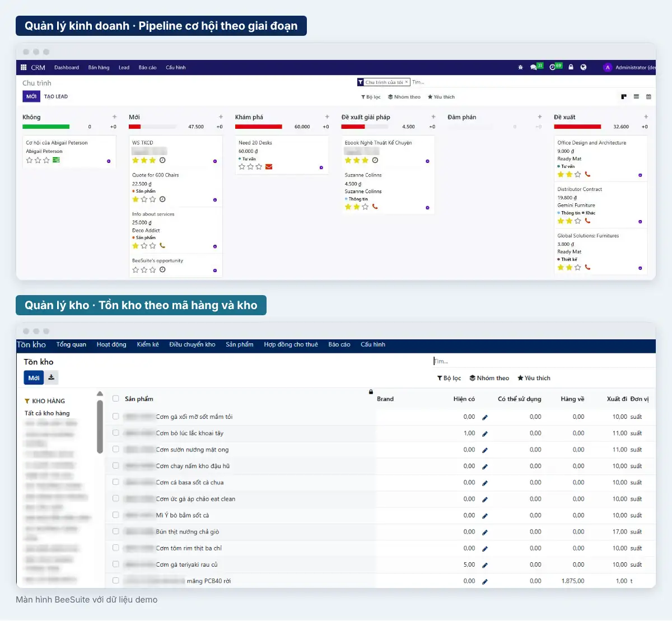This screenshot has width=672, height=621.
Task: Open the Lead menu in CRM
Action: click(124, 67)
